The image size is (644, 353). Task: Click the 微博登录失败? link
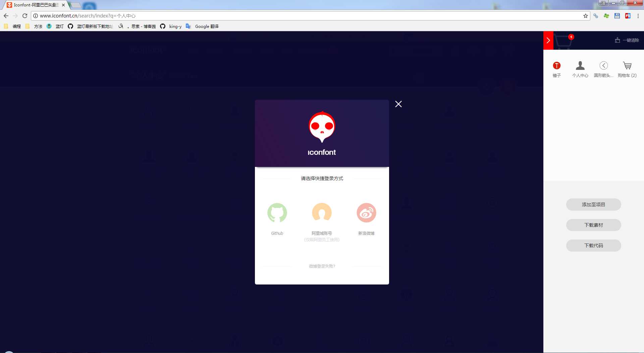point(322,266)
